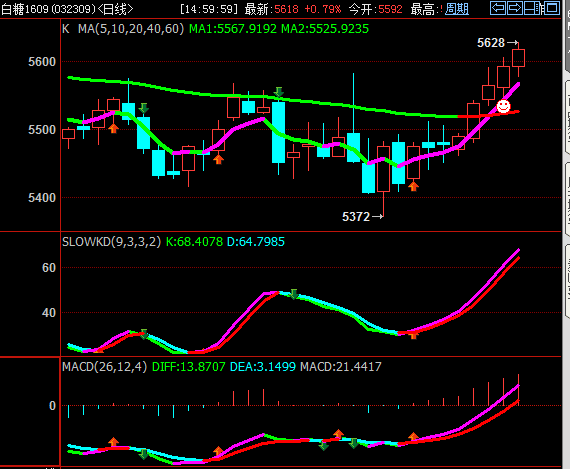This screenshot has height=469, width=570.
Task: Click the DIFF:13.8707 value
Action: coord(189,366)
